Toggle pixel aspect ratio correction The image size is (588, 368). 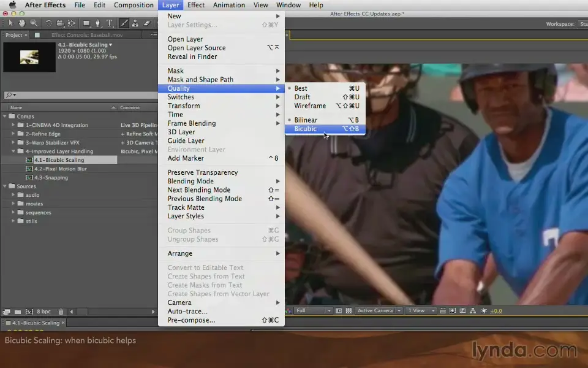[442, 311]
